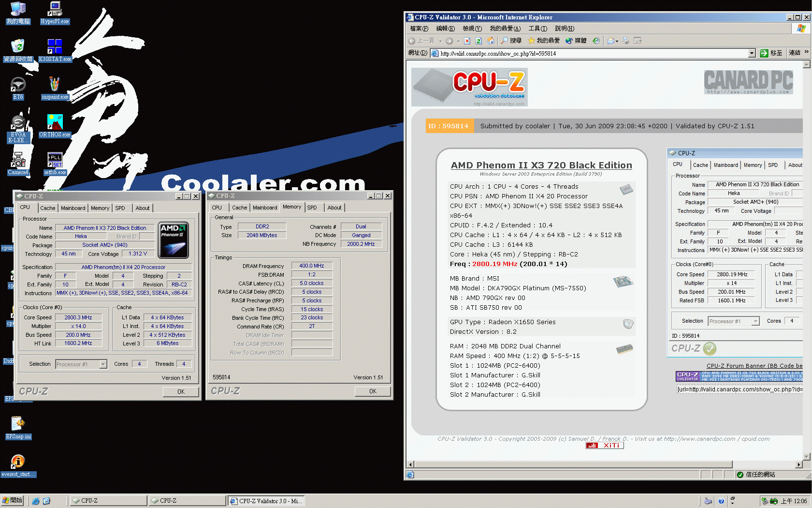Viewport: 812px width, 508px height.
Task: Open the Back button history dropdown arrow
Action: point(440,41)
